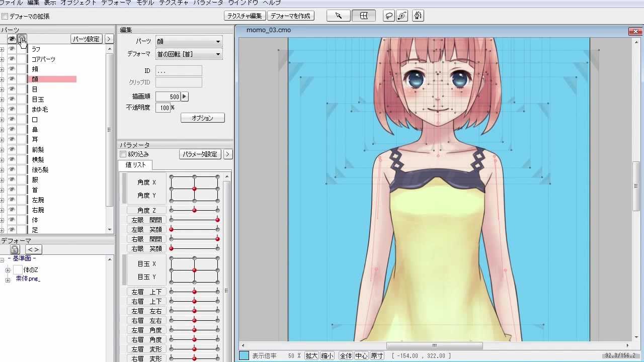Image resolution: width=644 pixels, height=362 pixels.
Task: Open the パーツ dropdown showing 顔
Action: click(189, 42)
